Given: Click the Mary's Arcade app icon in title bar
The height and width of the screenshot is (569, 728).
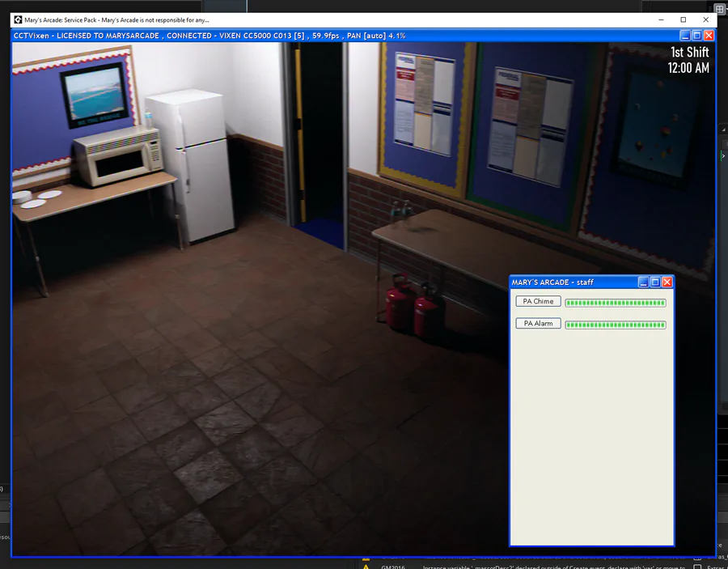Looking at the screenshot, I should [x=18, y=20].
